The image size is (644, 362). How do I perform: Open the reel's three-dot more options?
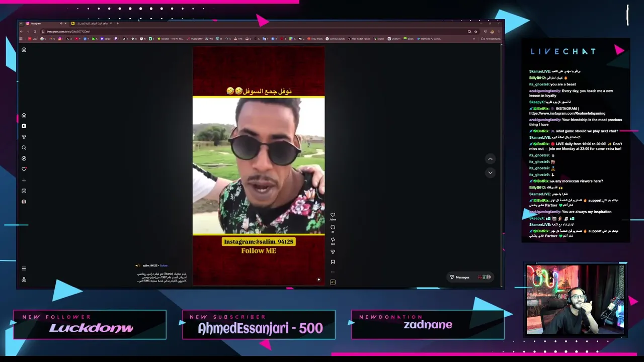(333, 272)
